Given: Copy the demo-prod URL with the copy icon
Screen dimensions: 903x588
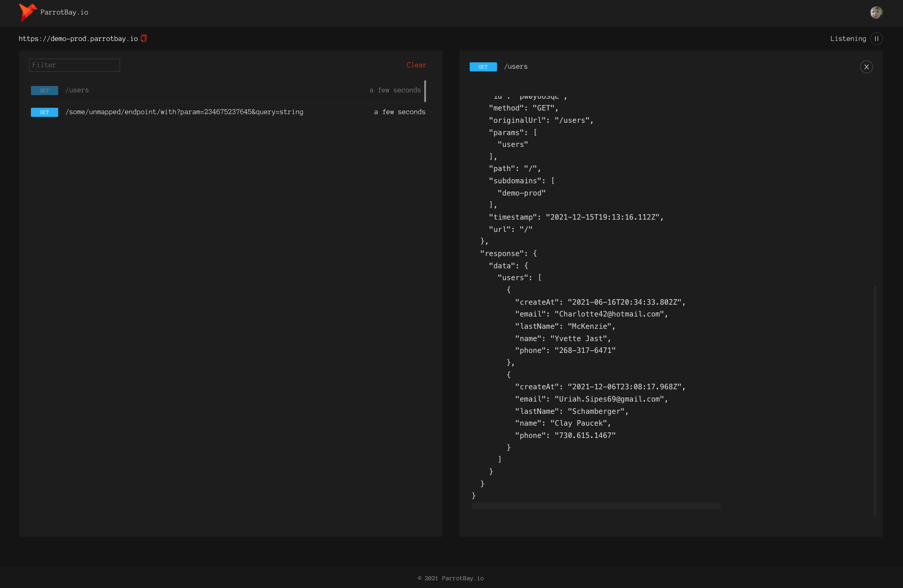Looking at the screenshot, I should 144,38.
